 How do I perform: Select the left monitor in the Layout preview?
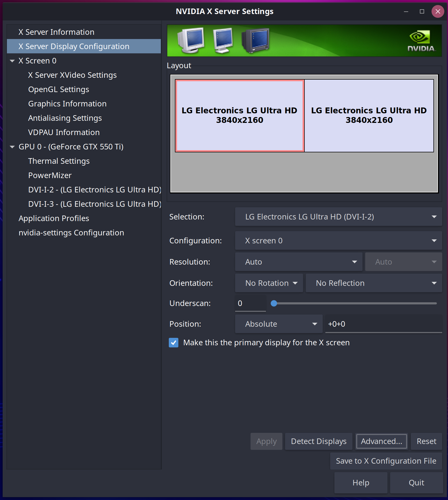point(239,115)
